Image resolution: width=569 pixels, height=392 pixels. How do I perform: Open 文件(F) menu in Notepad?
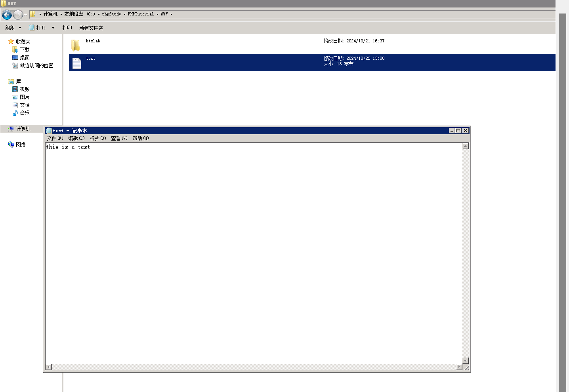coord(55,138)
